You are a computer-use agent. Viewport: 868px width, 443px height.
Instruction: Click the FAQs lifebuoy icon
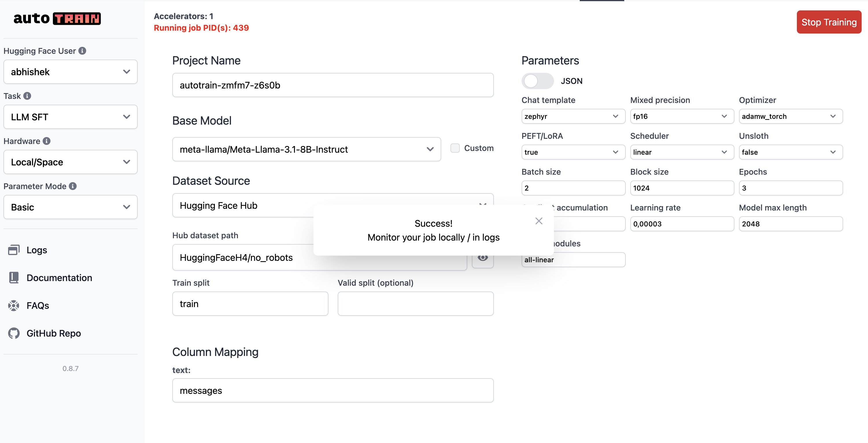tap(14, 305)
